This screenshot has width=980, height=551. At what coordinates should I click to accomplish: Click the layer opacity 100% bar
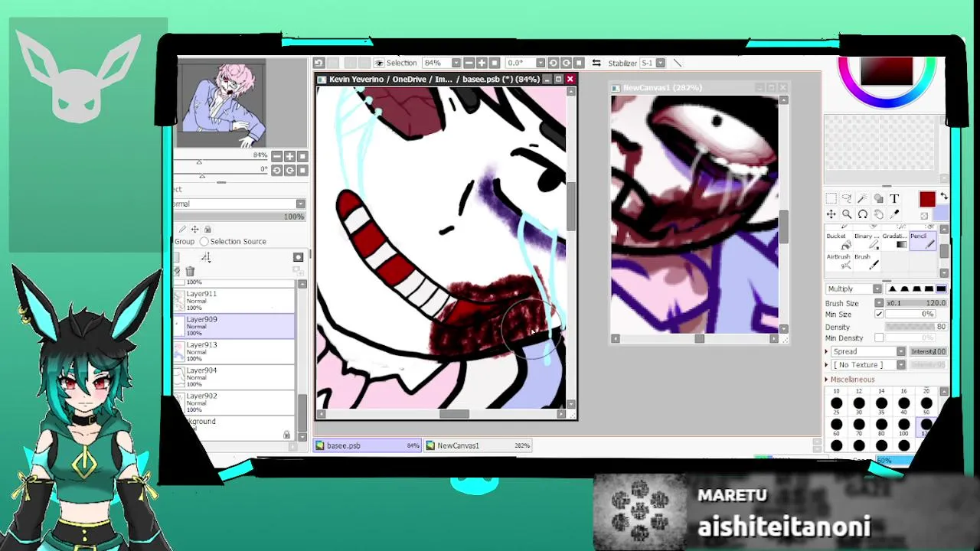[239, 217]
